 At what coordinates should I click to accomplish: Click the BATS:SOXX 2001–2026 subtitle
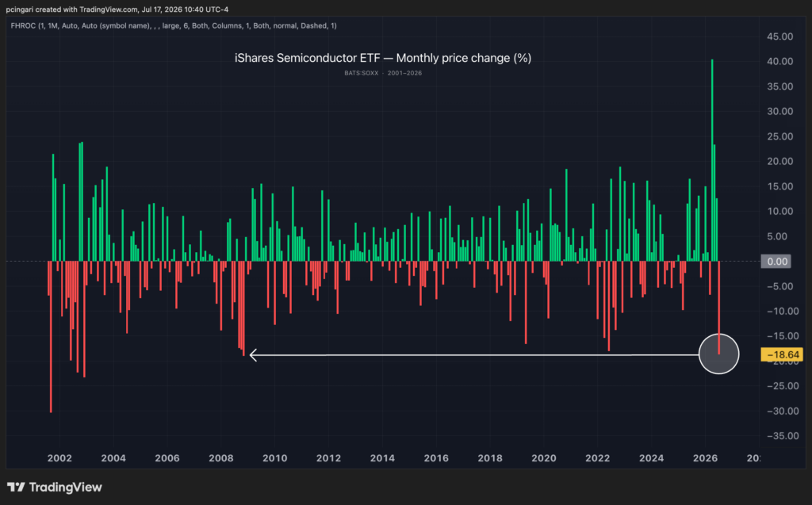[x=383, y=73]
